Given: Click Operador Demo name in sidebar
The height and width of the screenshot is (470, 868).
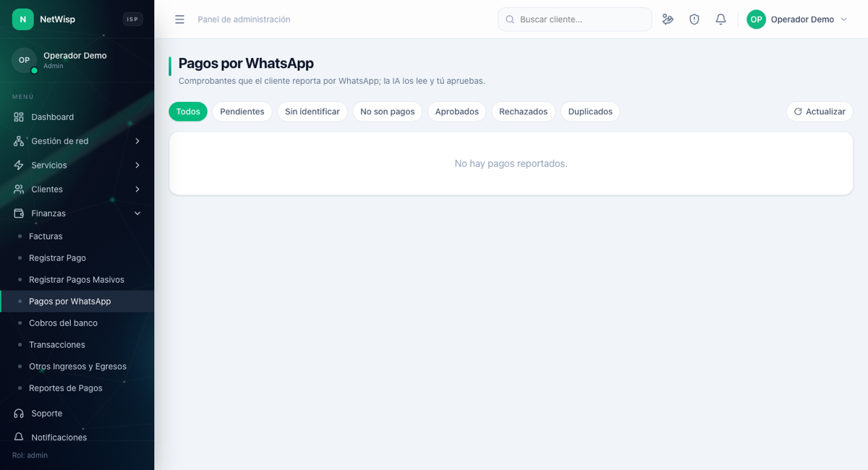Looking at the screenshot, I should (x=75, y=56).
